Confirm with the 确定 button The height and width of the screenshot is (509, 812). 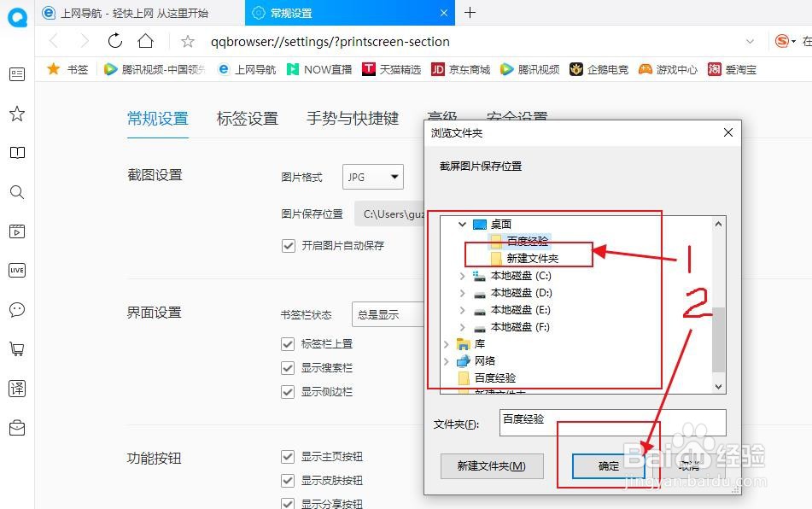[x=609, y=466]
